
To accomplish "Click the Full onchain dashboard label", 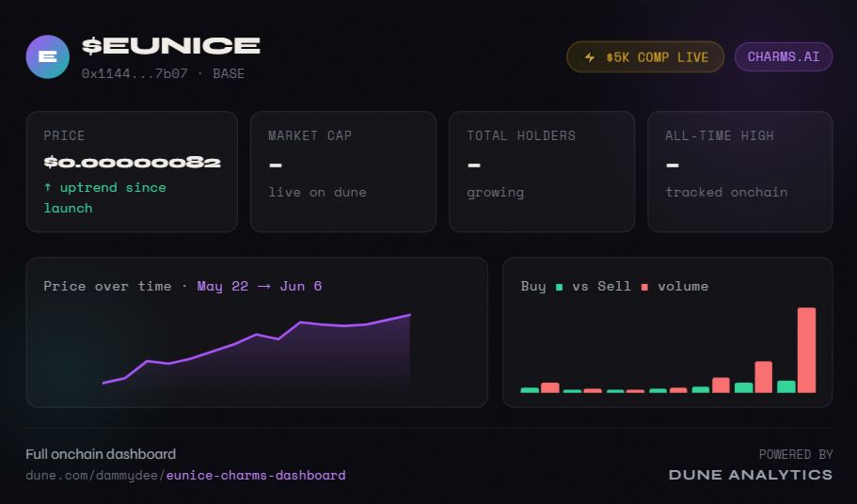I will point(101,454).
